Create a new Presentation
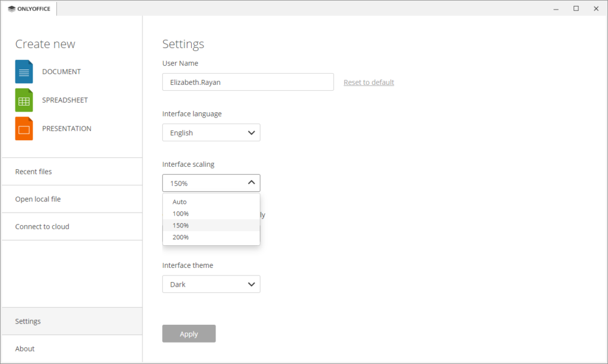Viewport: 608px width, 364px height. (66, 128)
